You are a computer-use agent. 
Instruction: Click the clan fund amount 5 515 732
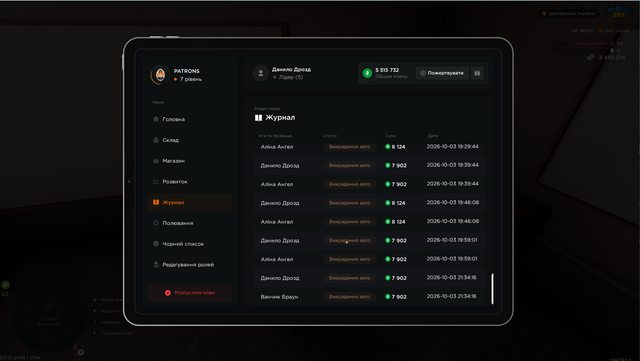(387, 70)
